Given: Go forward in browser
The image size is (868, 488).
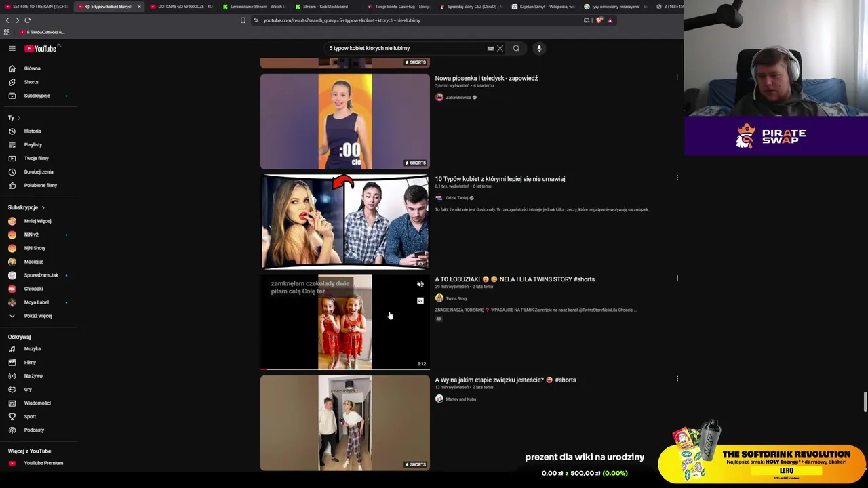Looking at the screenshot, I should tap(17, 20).
